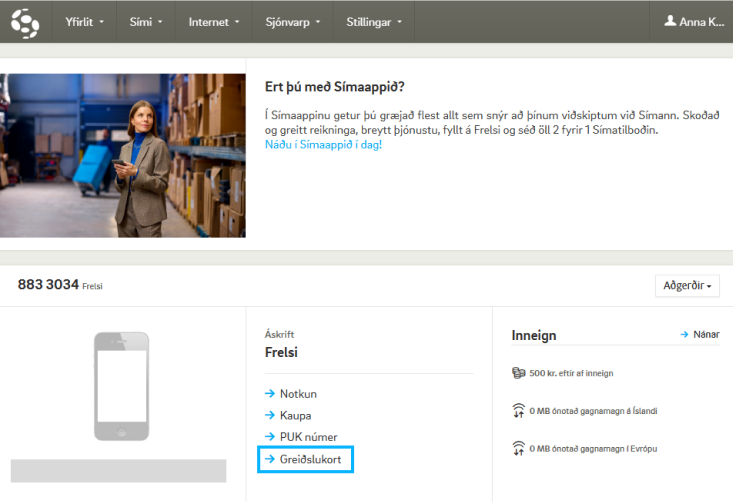Open the Greiðslukort link
Image resolution: width=733 pixels, height=502 pixels.
(x=310, y=459)
